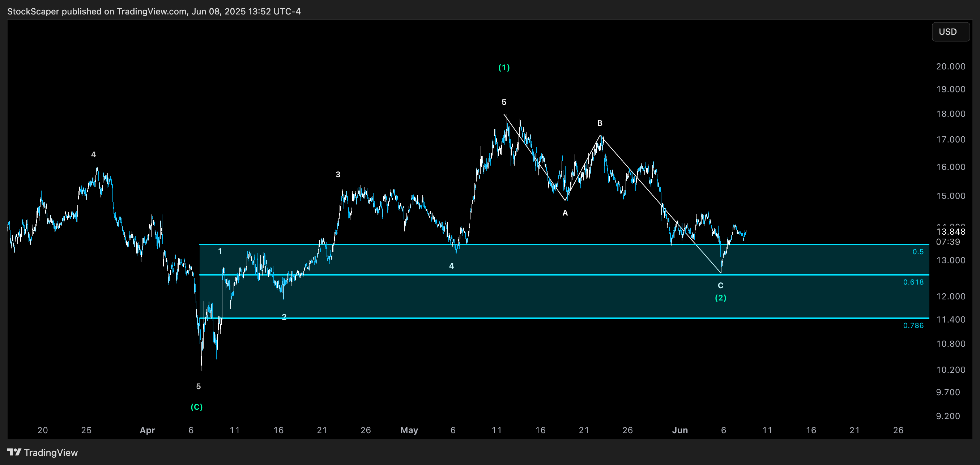Click the 11.400 price axis label

[x=951, y=320]
